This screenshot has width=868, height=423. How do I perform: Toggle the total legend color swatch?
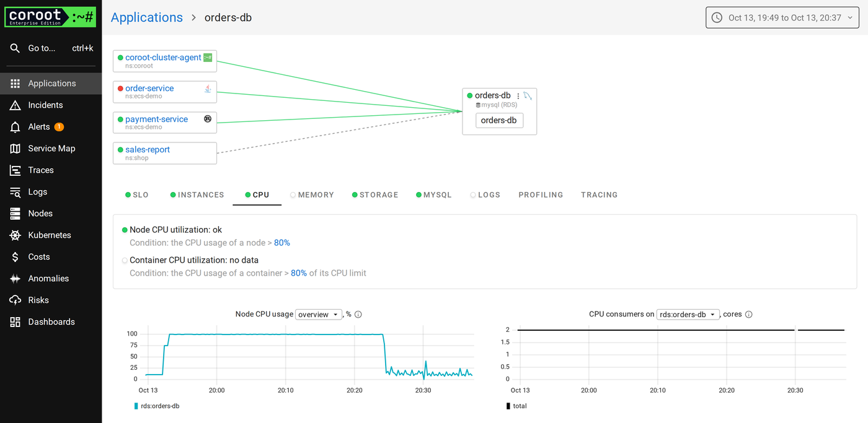click(508, 406)
